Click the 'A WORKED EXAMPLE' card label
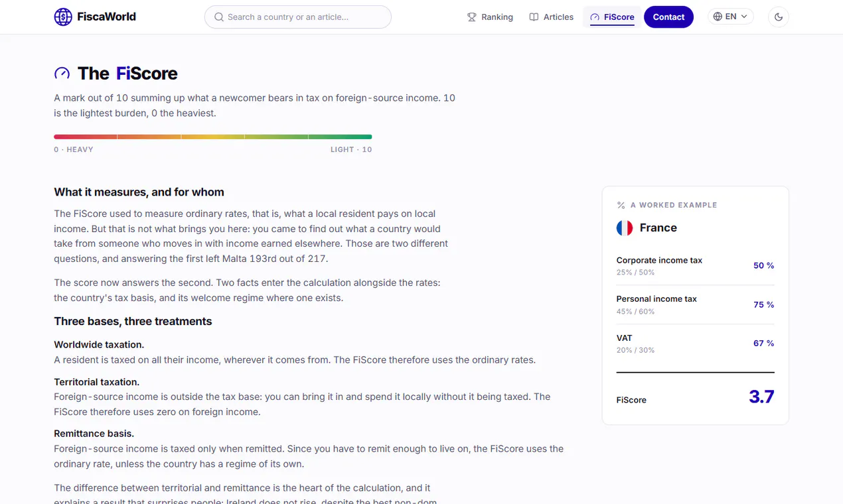The width and height of the screenshot is (843, 504). (674, 206)
